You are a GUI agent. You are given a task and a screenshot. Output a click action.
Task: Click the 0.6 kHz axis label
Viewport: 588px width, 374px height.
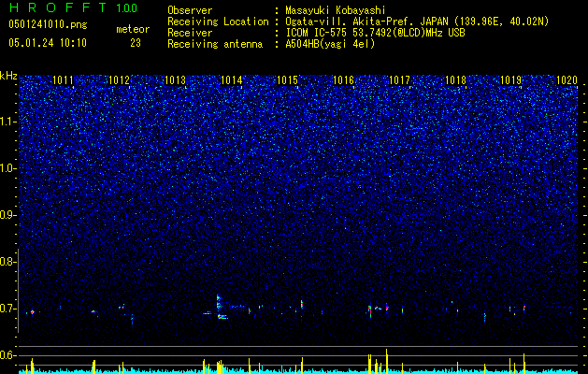[x=8, y=355]
